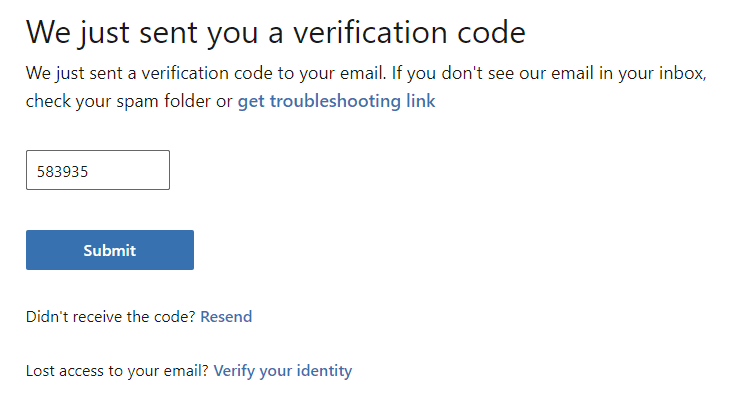Viewport: 739px width, 409px height.
Task: Click the word identity in the bottom link
Action: [x=324, y=371]
